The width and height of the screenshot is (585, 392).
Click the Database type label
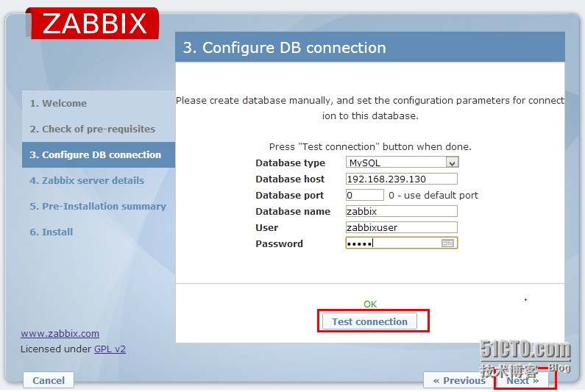[290, 163]
